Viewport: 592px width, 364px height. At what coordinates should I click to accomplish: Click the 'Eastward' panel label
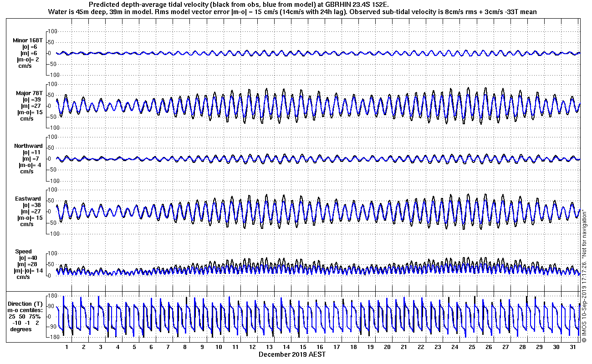click(28, 199)
